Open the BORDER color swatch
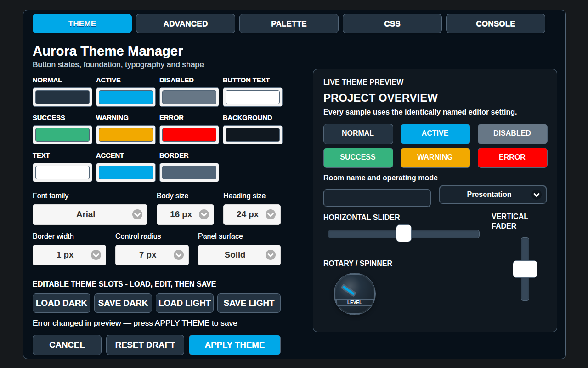 189,172
